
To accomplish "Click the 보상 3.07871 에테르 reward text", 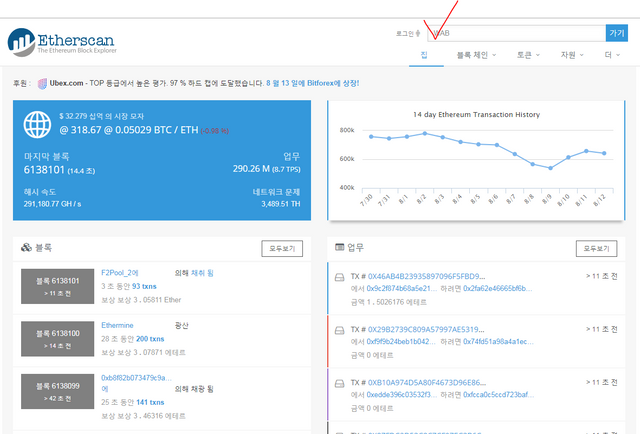I will pos(143,352).
